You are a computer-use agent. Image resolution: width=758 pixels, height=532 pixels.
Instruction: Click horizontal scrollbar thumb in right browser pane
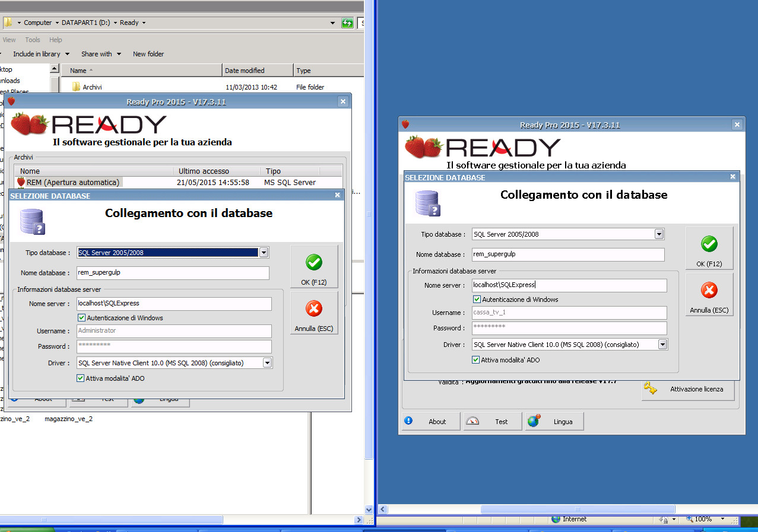click(578, 509)
